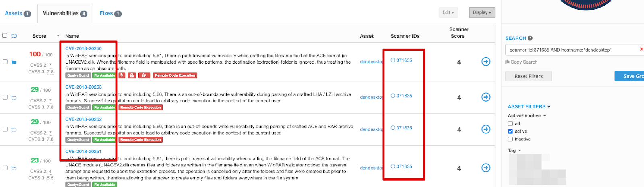The image size is (644, 187).
Task: Open the Edit dropdown menu
Action: [448, 12]
